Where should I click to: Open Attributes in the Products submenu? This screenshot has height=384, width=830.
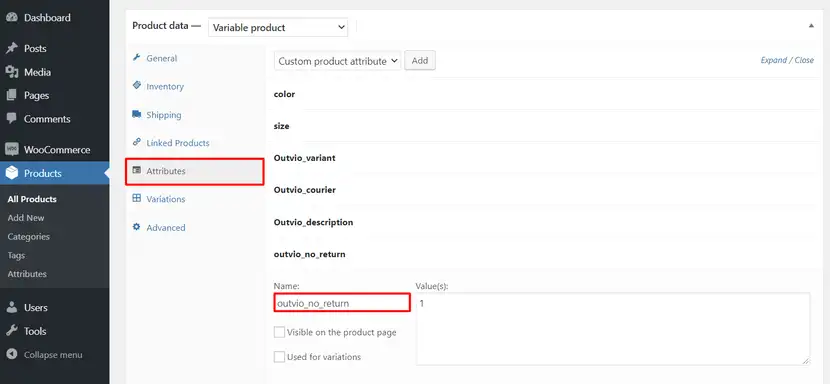pyautogui.click(x=27, y=274)
